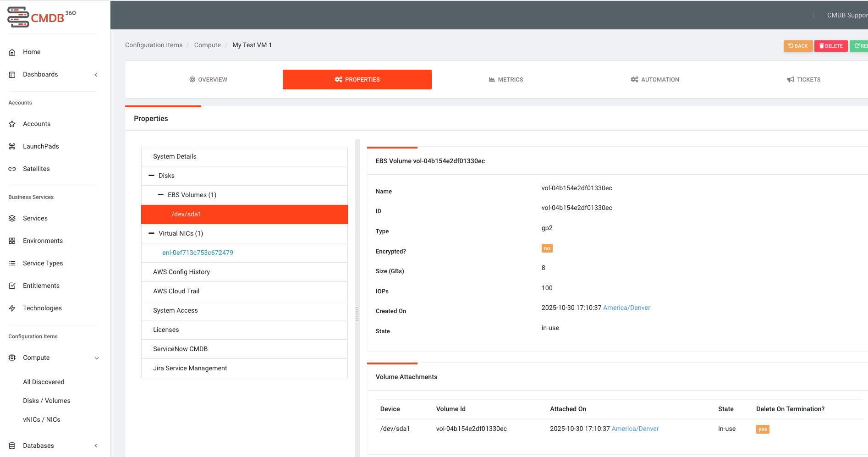Viewport: 868px width, 457px height.
Task: Click the LaunchPads command icon
Action: click(12, 147)
